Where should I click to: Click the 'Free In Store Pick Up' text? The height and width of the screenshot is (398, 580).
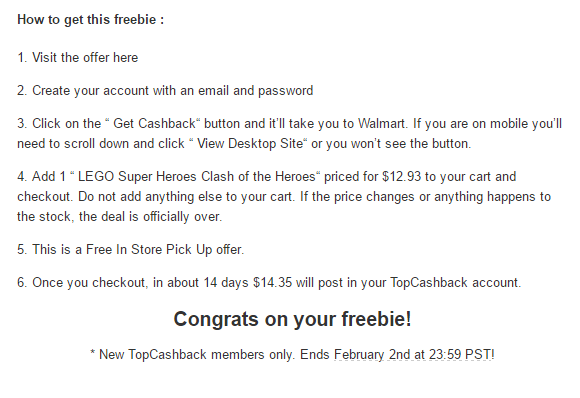[x=149, y=250]
